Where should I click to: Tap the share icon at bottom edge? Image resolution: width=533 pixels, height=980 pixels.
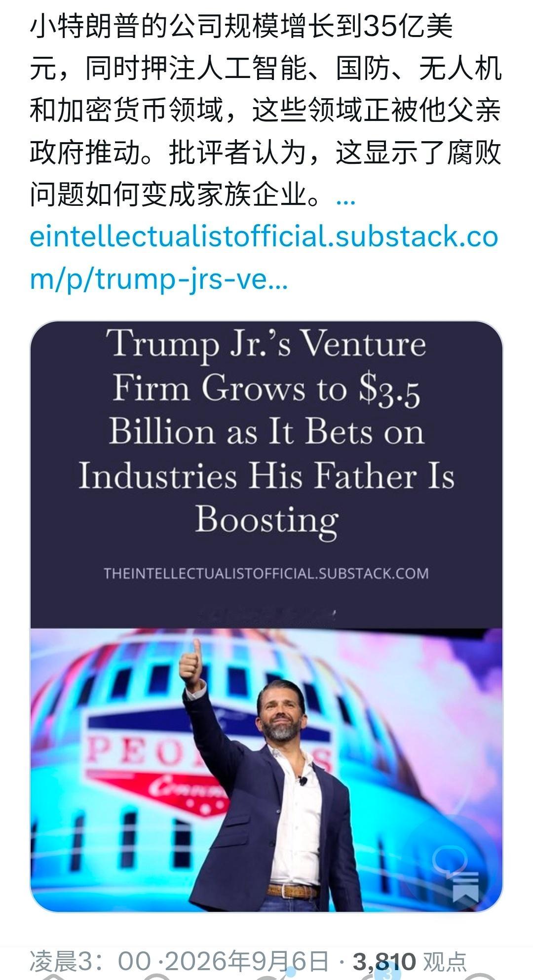(478, 977)
